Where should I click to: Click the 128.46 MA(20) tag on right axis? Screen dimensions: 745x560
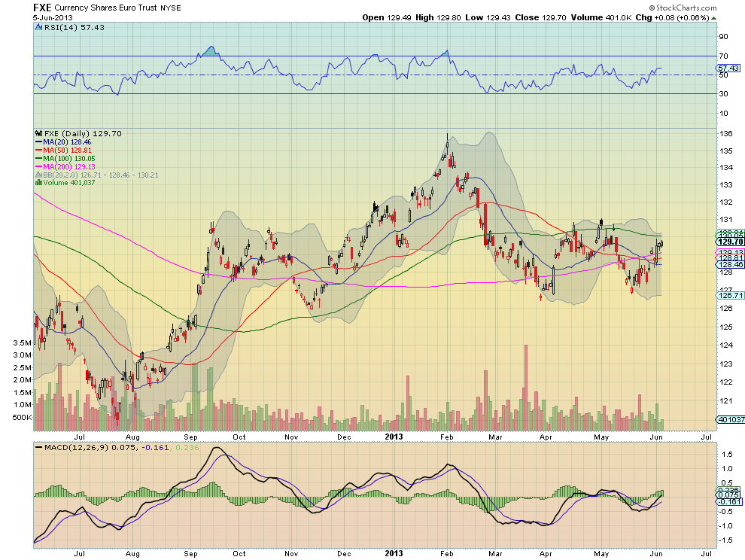730,265
